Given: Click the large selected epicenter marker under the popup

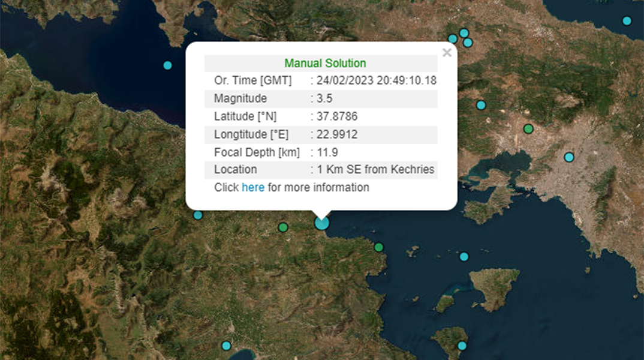Looking at the screenshot, I should pos(322,223).
